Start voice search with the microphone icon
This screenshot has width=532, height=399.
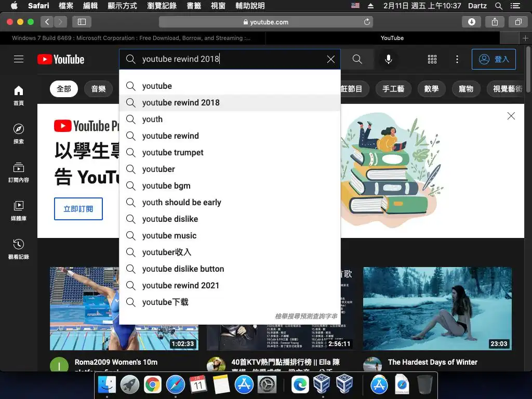389,59
